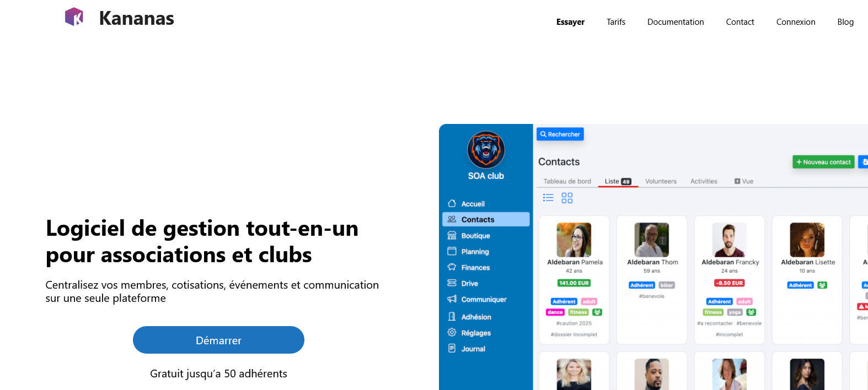The height and width of the screenshot is (390, 868).
Task: Click the blue Démarrer button
Action: [x=218, y=340]
